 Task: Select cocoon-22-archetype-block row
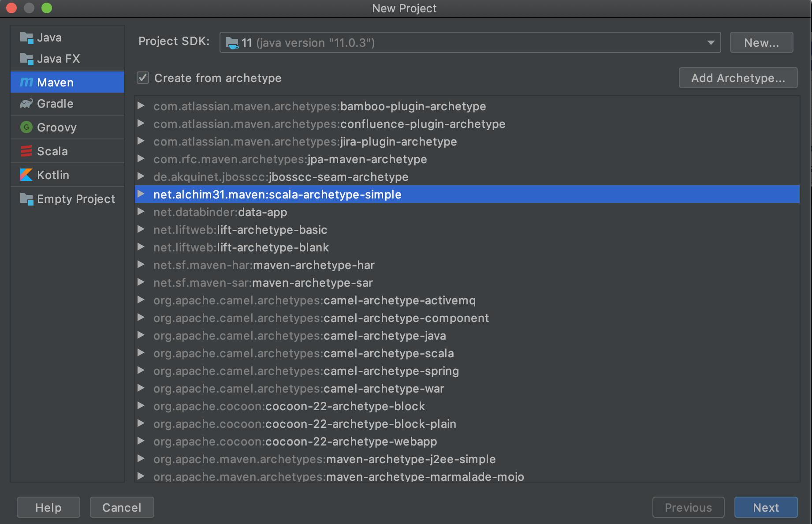pyautogui.click(x=467, y=406)
